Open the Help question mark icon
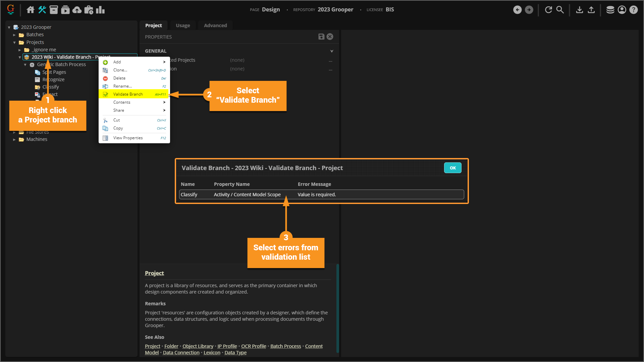644x362 pixels. (x=634, y=10)
